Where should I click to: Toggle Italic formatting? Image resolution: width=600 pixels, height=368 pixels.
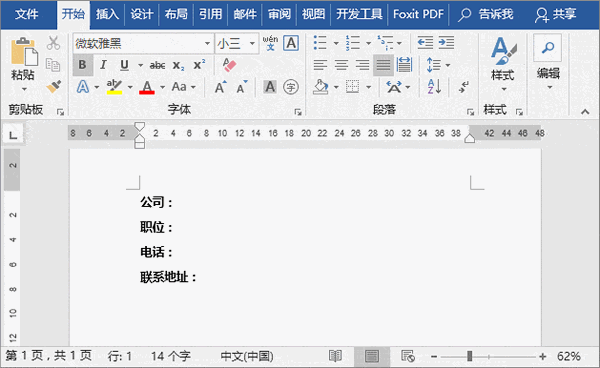(103, 65)
